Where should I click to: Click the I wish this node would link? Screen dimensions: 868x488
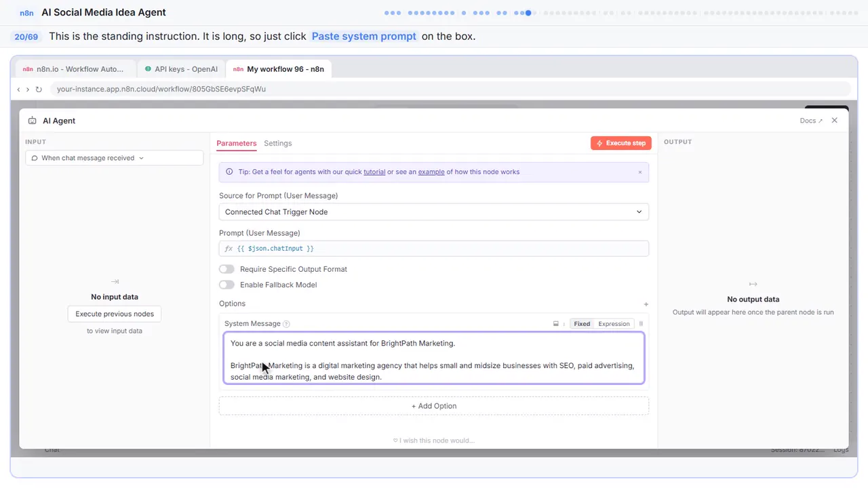[434, 441]
